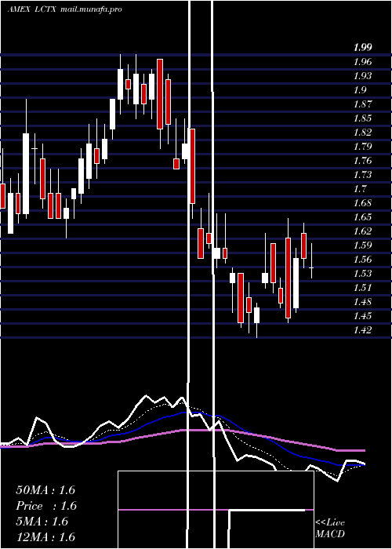Click the 1.76 price axis label
The height and width of the screenshot is (549, 392).
(x=362, y=161)
